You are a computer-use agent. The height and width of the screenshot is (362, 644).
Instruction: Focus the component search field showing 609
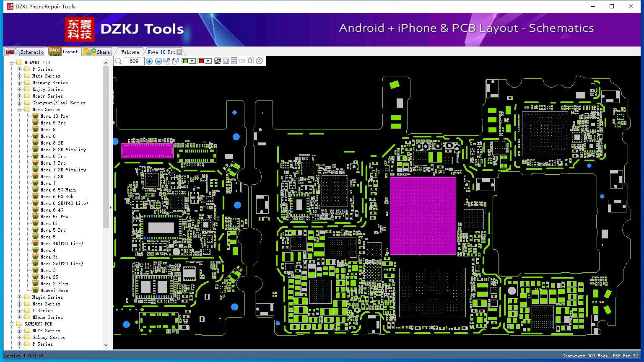click(x=134, y=61)
